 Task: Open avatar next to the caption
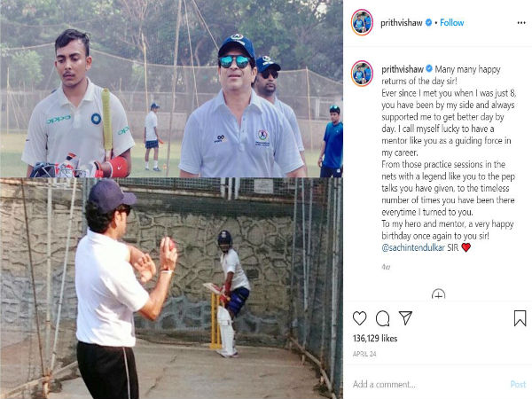[362, 74]
